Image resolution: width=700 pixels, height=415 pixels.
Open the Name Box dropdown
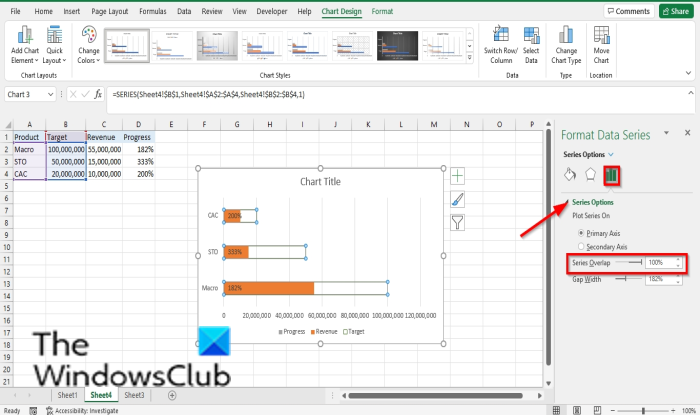coord(50,95)
